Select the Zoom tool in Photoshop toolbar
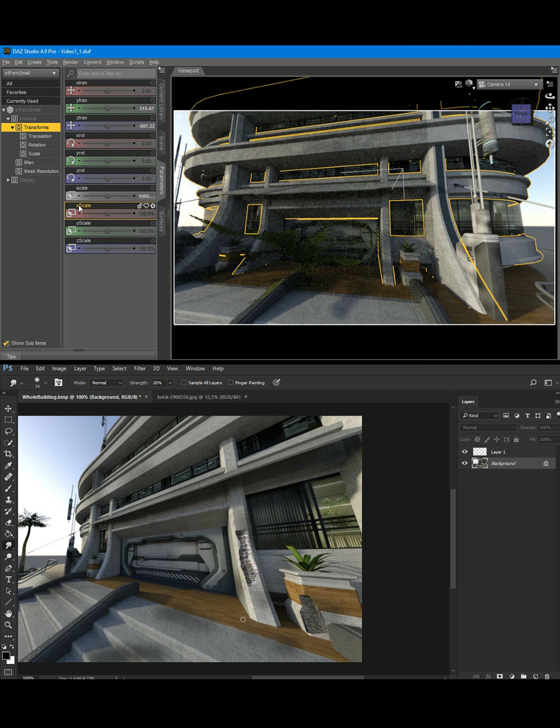 [8, 625]
